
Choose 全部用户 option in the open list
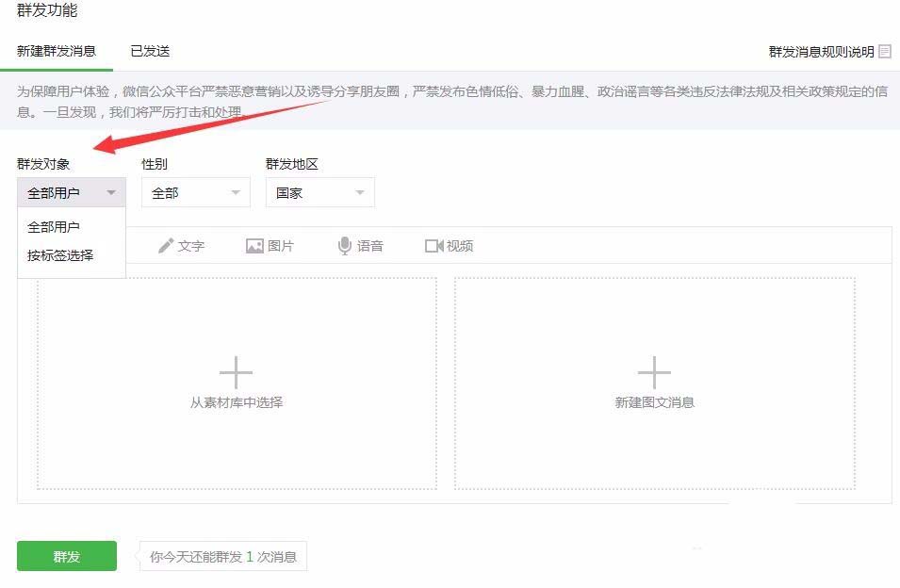54,227
